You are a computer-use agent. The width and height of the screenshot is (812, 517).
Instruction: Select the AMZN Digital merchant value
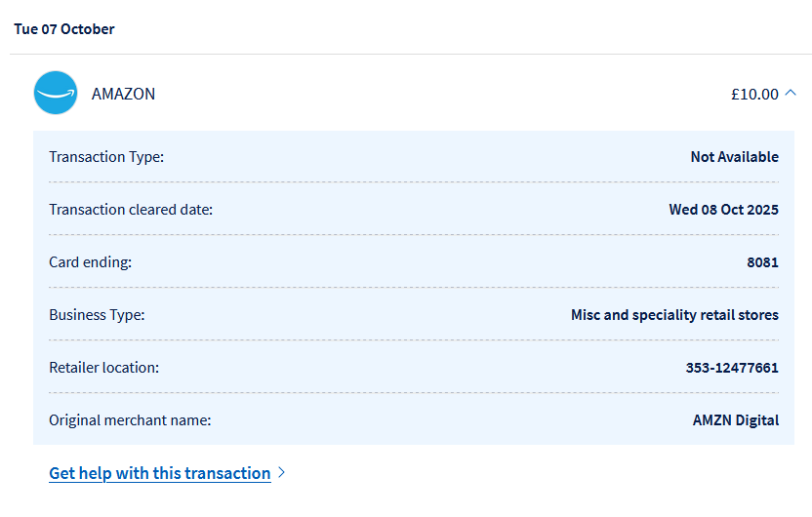735,420
